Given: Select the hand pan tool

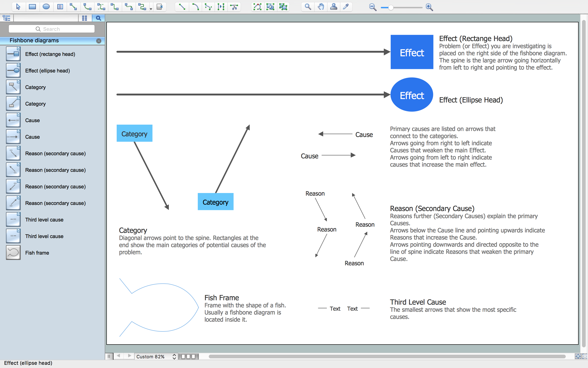Looking at the screenshot, I should pyautogui.click(x=321, y=7).
